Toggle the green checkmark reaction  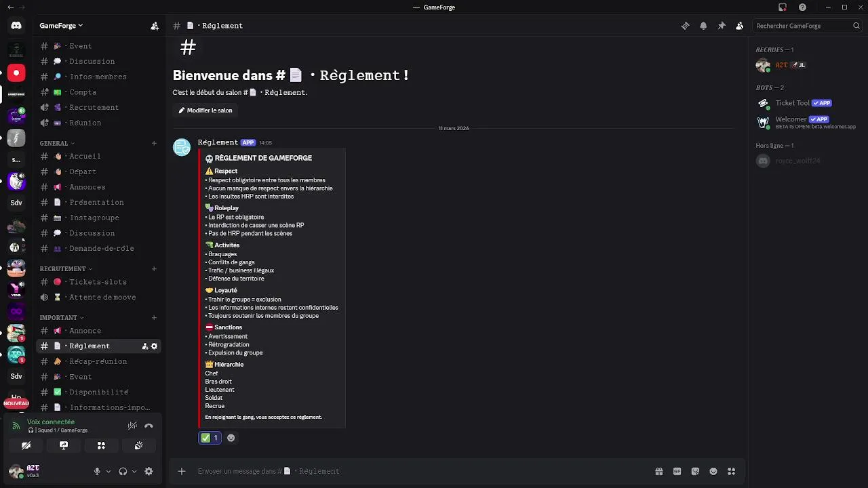click(210, 438)
